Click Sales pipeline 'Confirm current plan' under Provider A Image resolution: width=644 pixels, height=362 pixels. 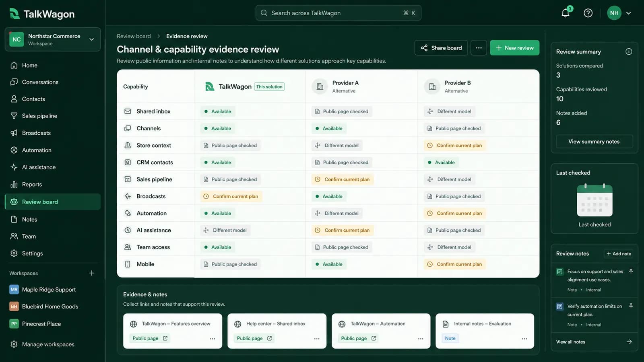343,179
